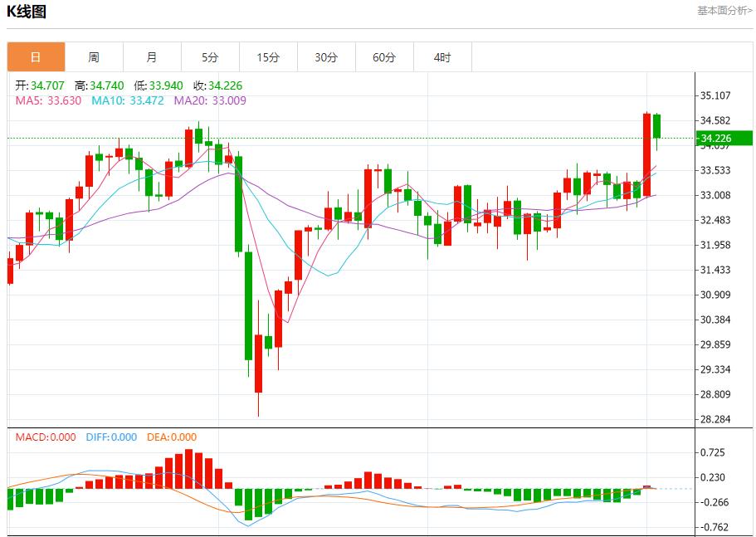Image resolution: width=756 pixels, height=537 pixels.
Task: Select the 15分 timeframe tab
Action: (x=268, y=57)
